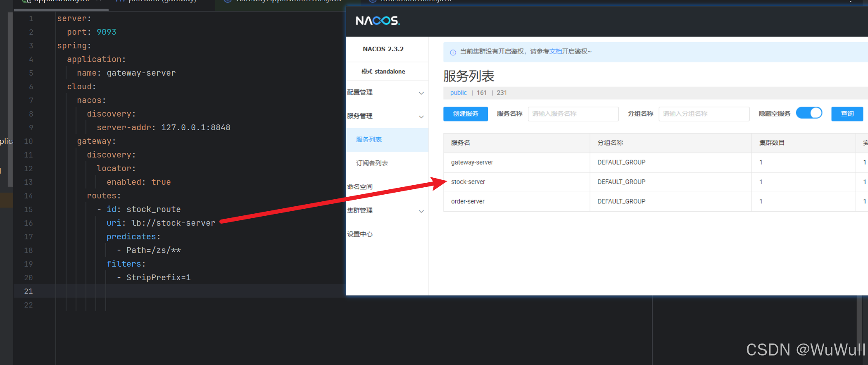Expand the 配置管理 chevron arrow
The width and height of the screenshot is (868, 365).
[x=421, y=93]
